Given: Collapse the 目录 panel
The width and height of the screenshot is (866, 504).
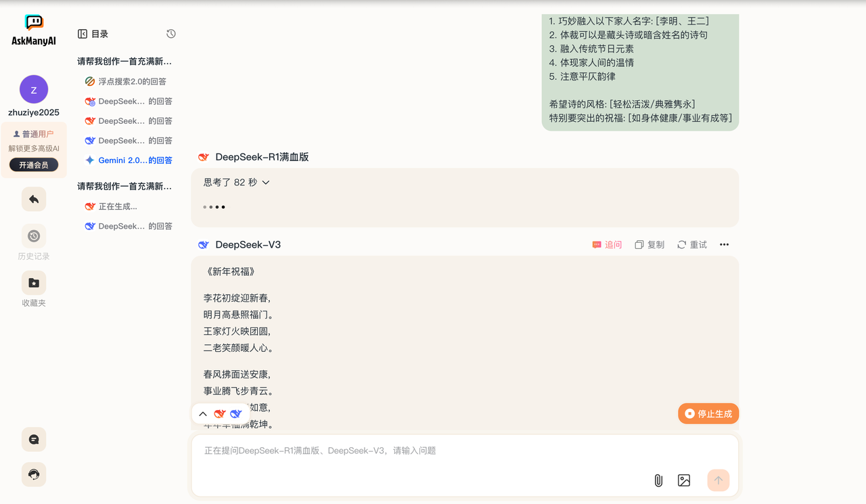Looking at the screenshot, I should click(83, 34).
